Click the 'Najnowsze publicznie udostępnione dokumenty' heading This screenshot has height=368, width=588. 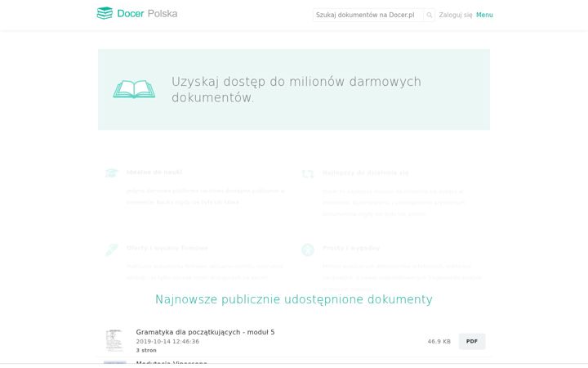(294, 299)
